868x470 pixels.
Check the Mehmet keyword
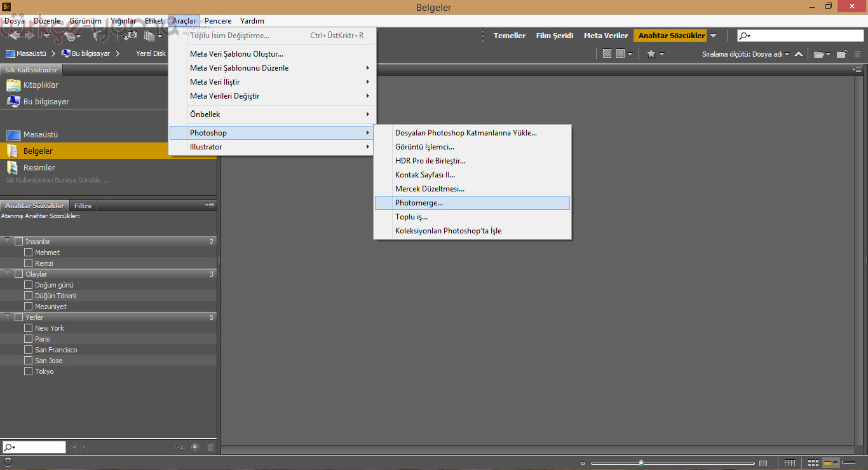tap(28, 252)
